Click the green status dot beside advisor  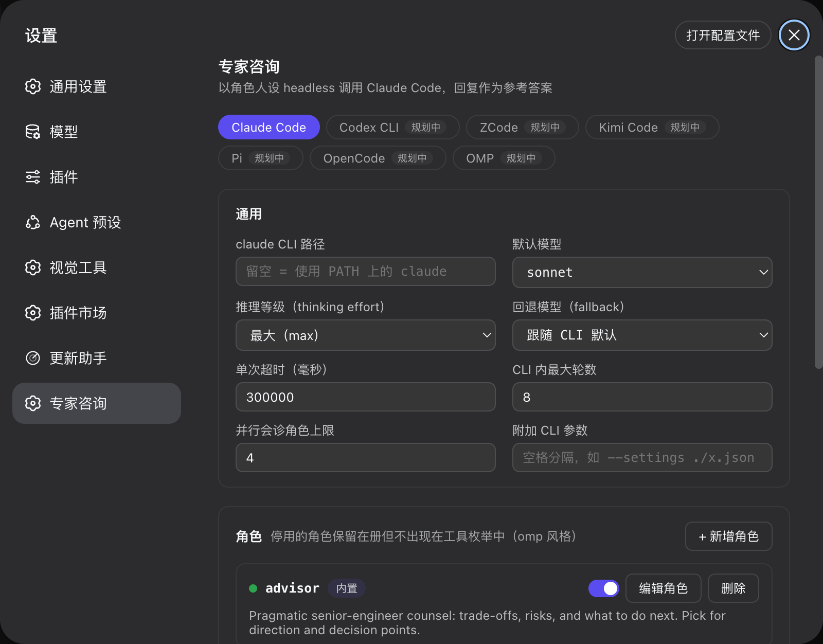click(253, 588)
